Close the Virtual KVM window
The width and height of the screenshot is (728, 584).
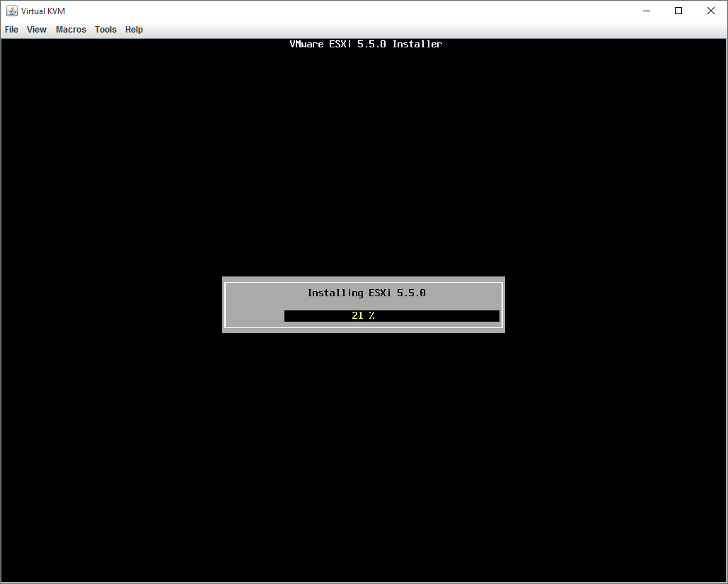coord(711,11)
